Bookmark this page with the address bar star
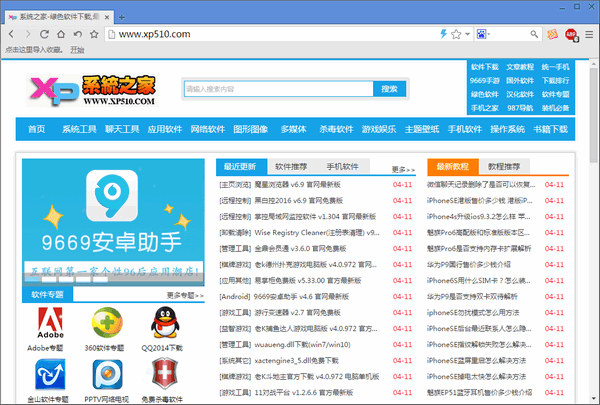This screenshot has height=405, width=600. tap(456, 34)
